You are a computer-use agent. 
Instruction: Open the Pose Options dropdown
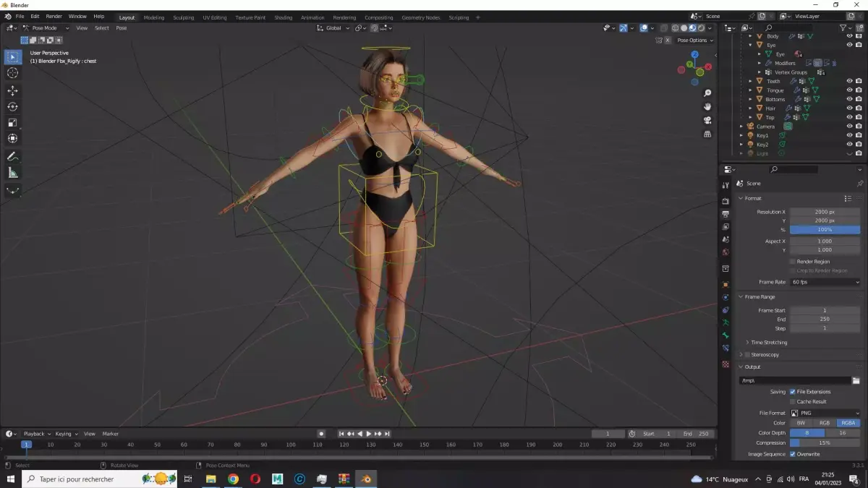pyautogui.click(x=694, y=40)
